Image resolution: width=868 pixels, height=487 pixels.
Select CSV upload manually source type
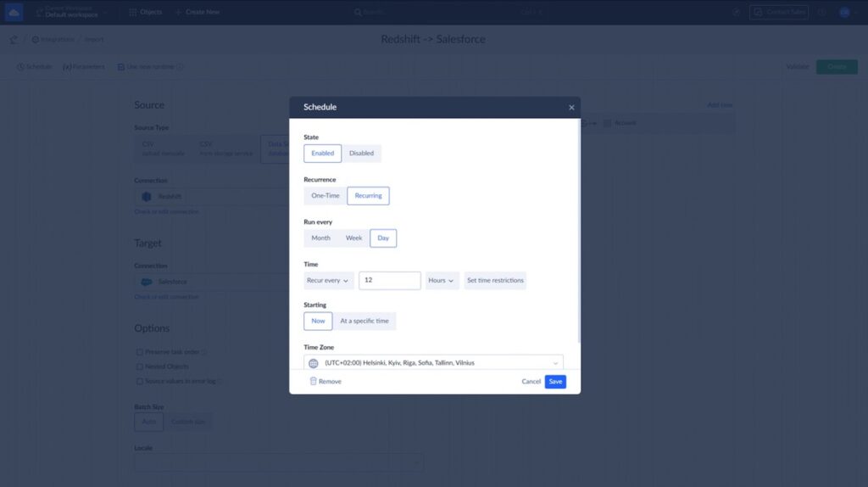click(163, 149)
